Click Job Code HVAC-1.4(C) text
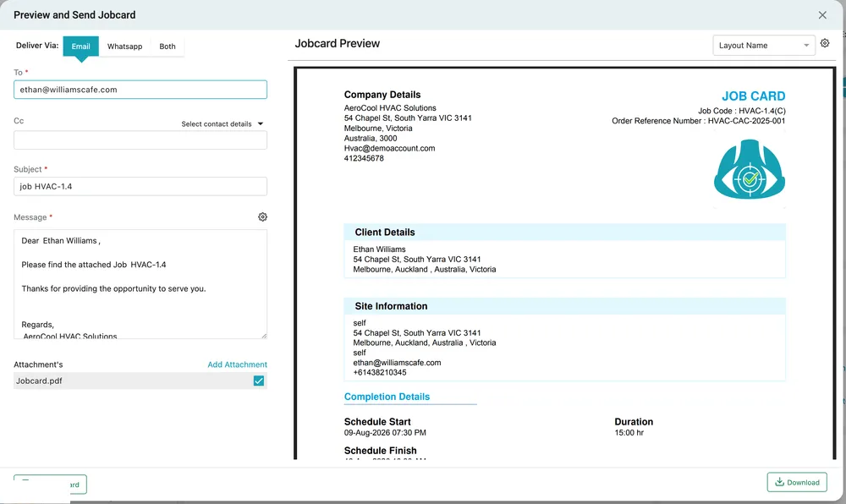846x504 pixels. click(742, 111)
